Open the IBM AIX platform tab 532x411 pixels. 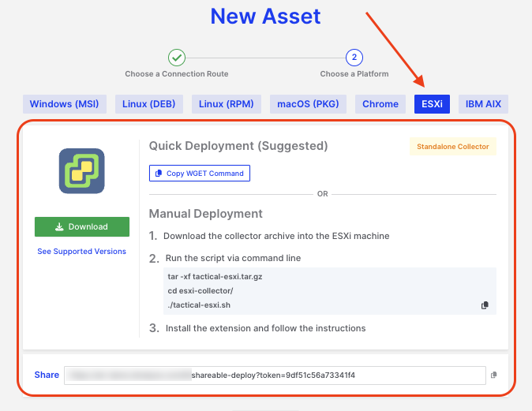click(x=484, y=104)
